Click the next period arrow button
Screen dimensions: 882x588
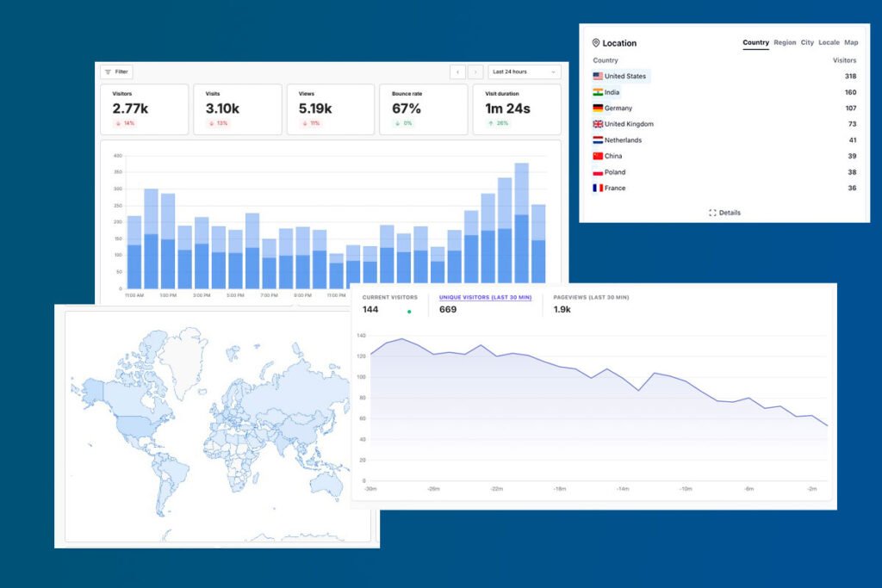pos(475,71)
